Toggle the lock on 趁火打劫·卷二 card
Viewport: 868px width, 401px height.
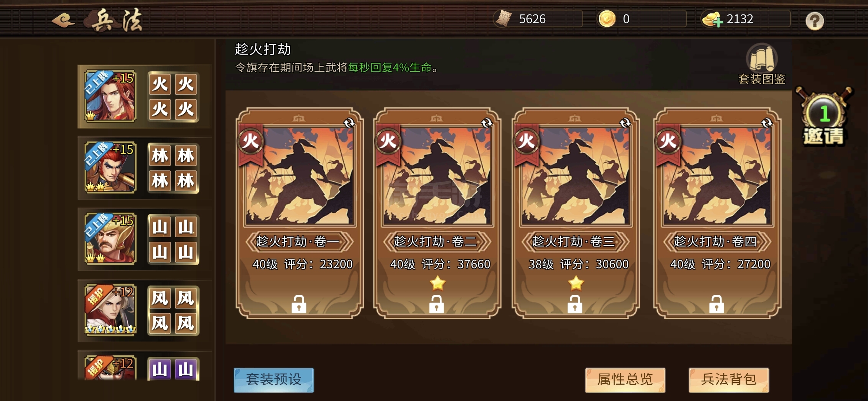[x=437, y=304]
